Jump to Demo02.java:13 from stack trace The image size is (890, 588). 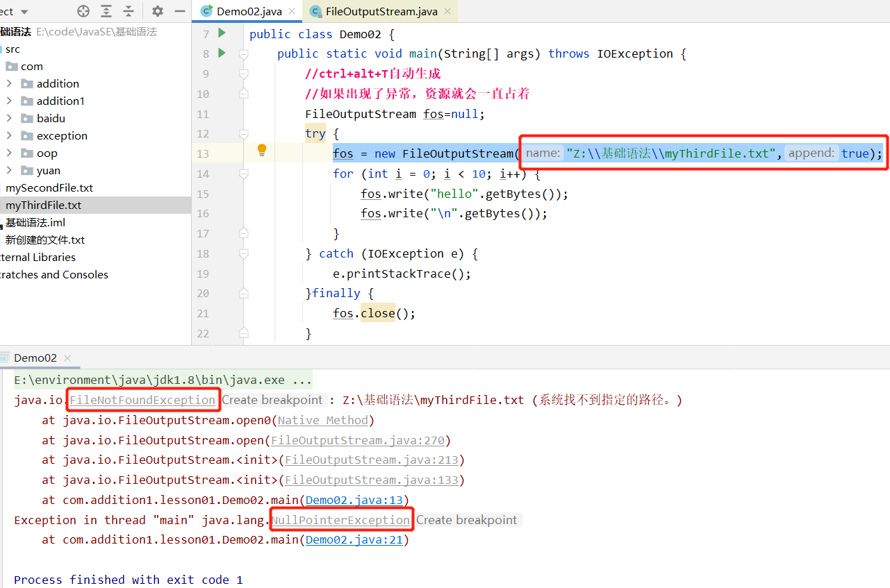coord(354,500)
